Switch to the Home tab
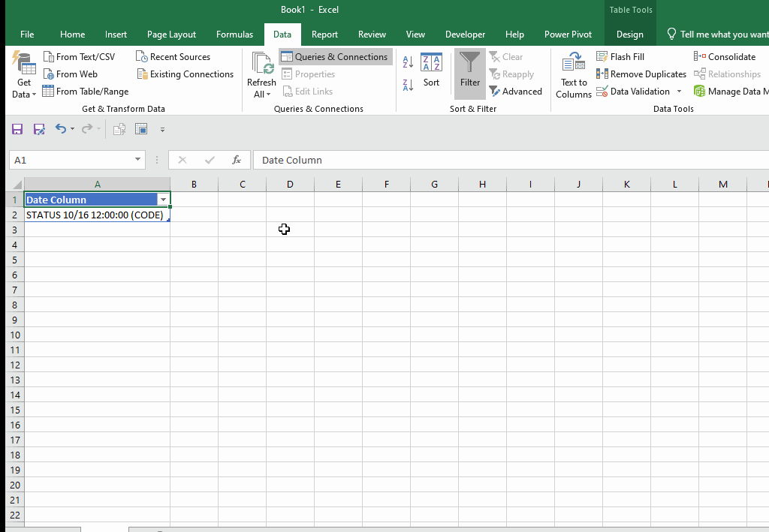The width and height of the screenshot is (769, 532). point(72,35)
